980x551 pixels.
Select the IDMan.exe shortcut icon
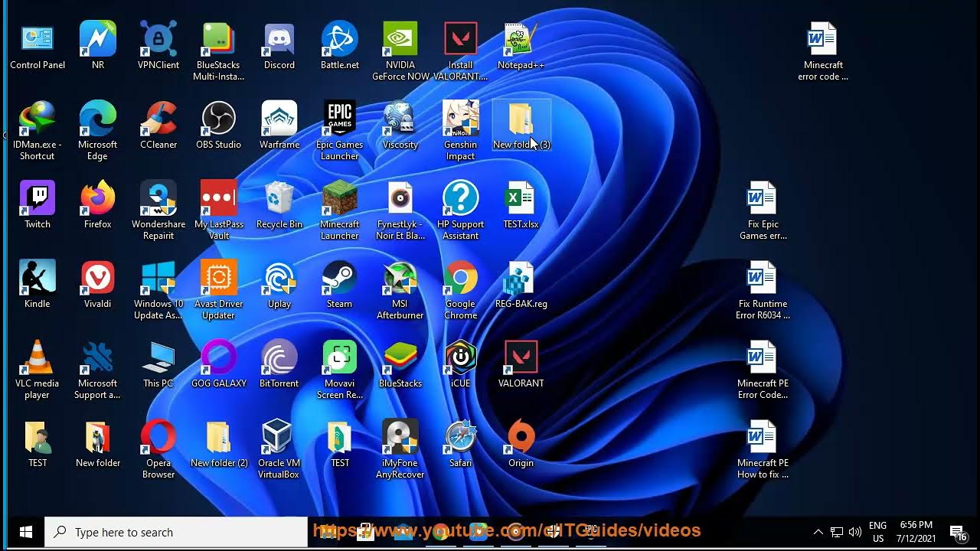click(x=37, y=131)
